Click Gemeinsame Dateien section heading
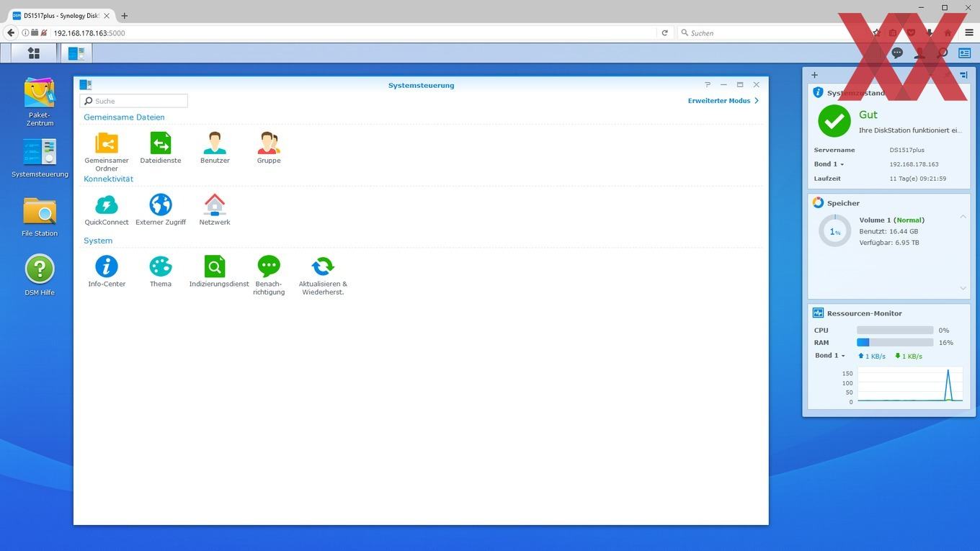 [x=124, y=117]
